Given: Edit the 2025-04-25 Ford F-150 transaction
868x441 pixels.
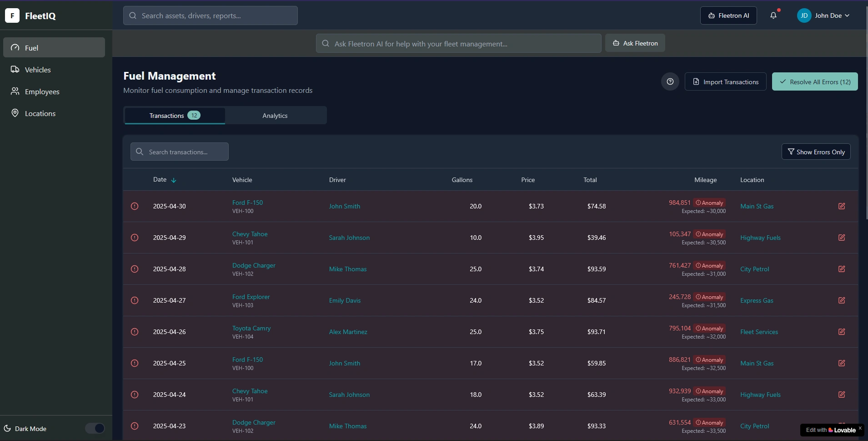Looking at the screenshot, I should (x=842, y=363).
